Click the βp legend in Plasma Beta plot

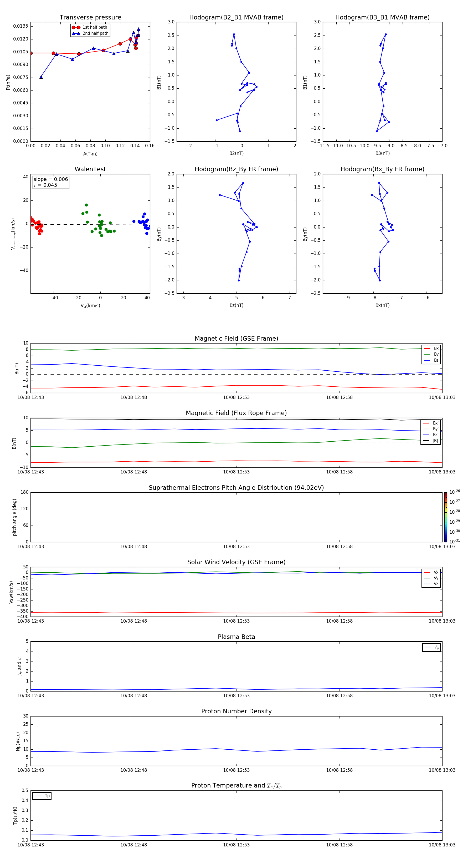click(x=431, y=647)
